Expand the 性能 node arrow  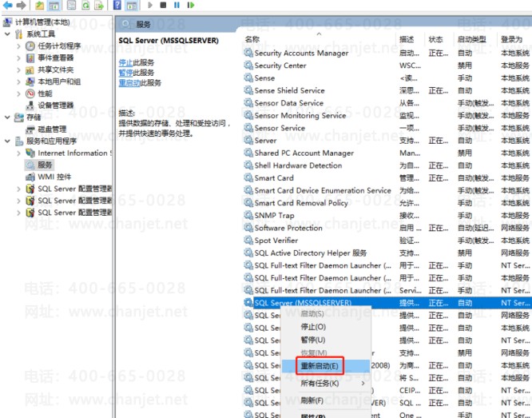(x=19, y=94)
